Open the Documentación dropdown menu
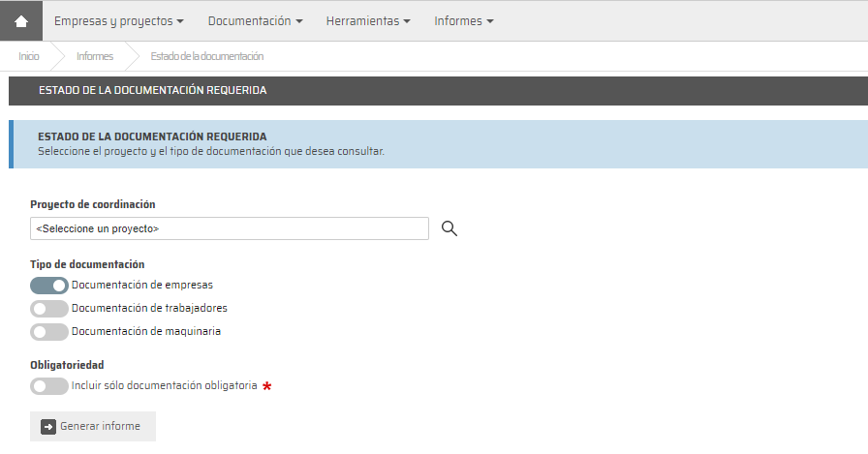The width and height of the screenshot is (868, 454). pyautogui.click(x=255, y=20)
